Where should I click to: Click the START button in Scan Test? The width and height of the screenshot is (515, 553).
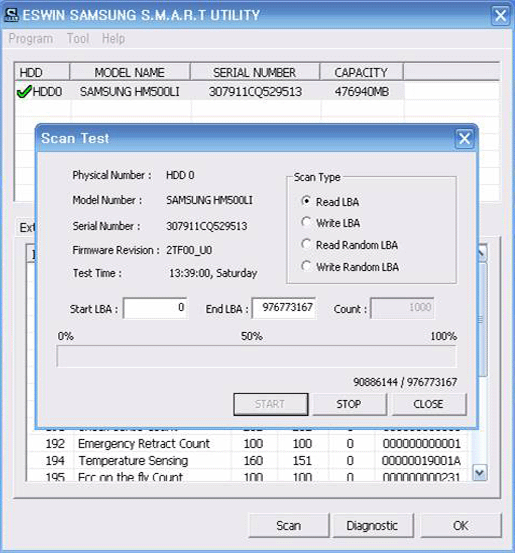tap(271, 404)
